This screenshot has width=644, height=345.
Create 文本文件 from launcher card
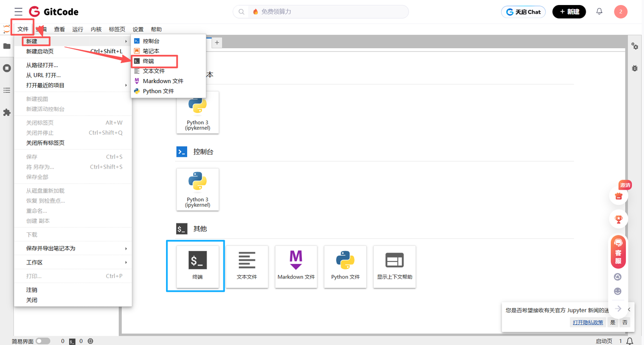pos(247,267)
